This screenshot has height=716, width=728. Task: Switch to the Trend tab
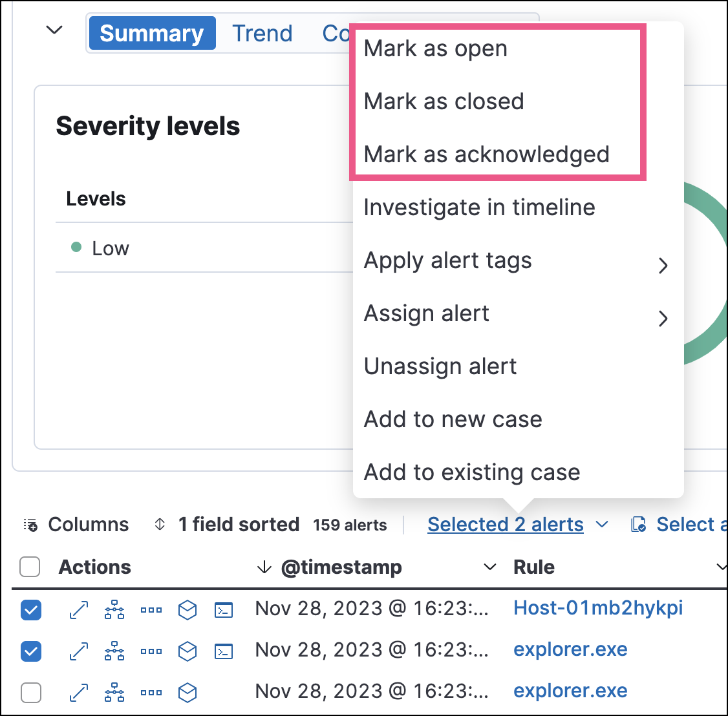(262, 33)
